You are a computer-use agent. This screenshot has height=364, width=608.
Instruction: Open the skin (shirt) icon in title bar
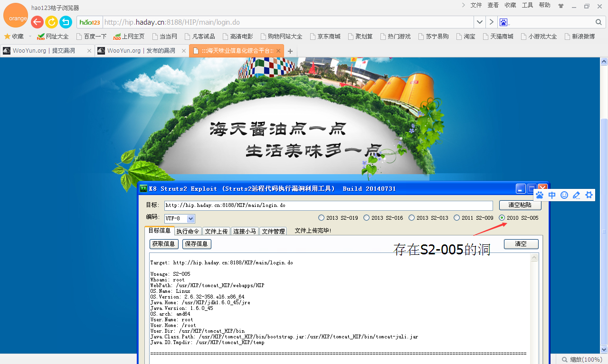(561, 6)
